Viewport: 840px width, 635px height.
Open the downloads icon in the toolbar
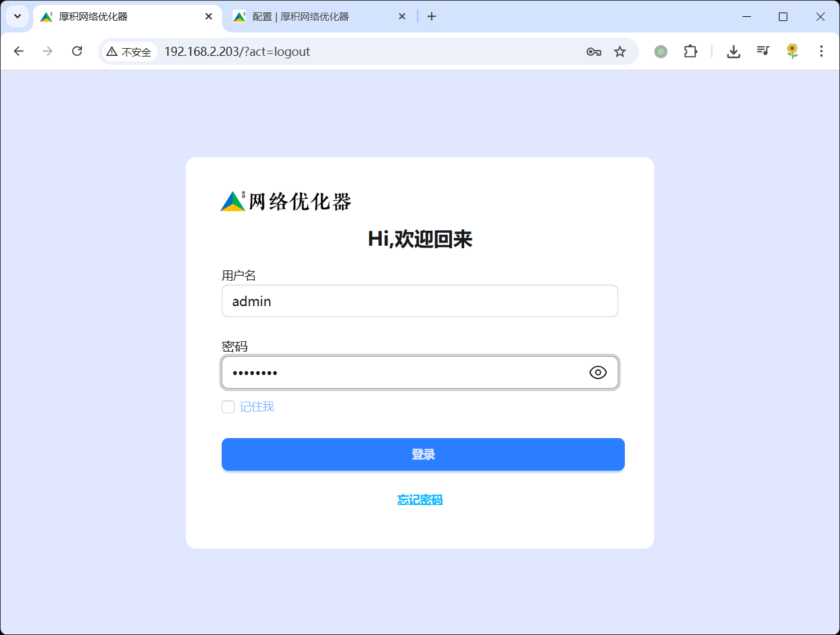733,51
